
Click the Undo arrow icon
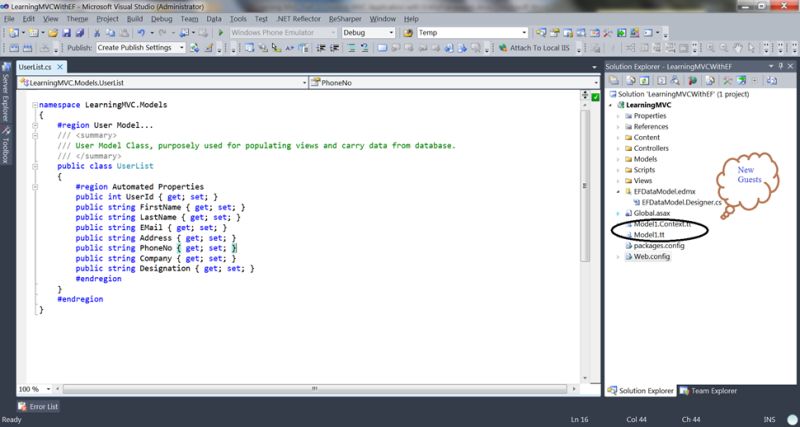pos(141,33)
